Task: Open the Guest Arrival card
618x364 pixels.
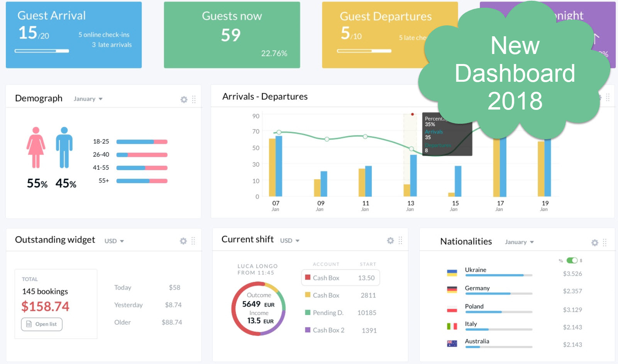Action: click(74, 35)
